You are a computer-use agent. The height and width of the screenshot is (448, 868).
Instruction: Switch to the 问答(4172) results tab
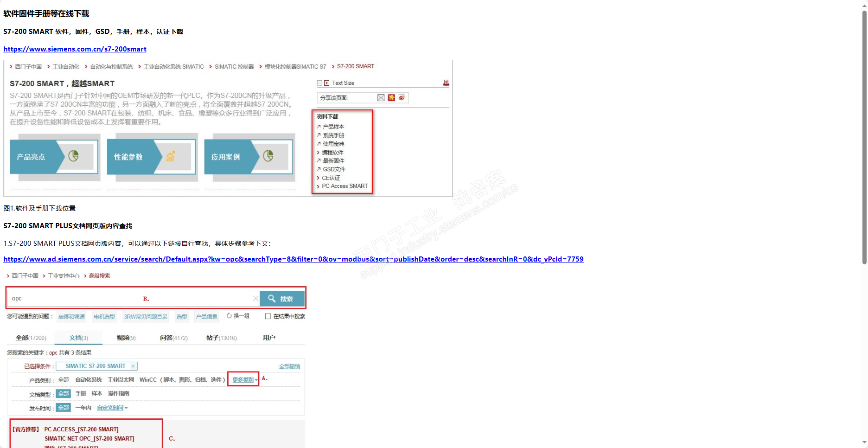174,338
